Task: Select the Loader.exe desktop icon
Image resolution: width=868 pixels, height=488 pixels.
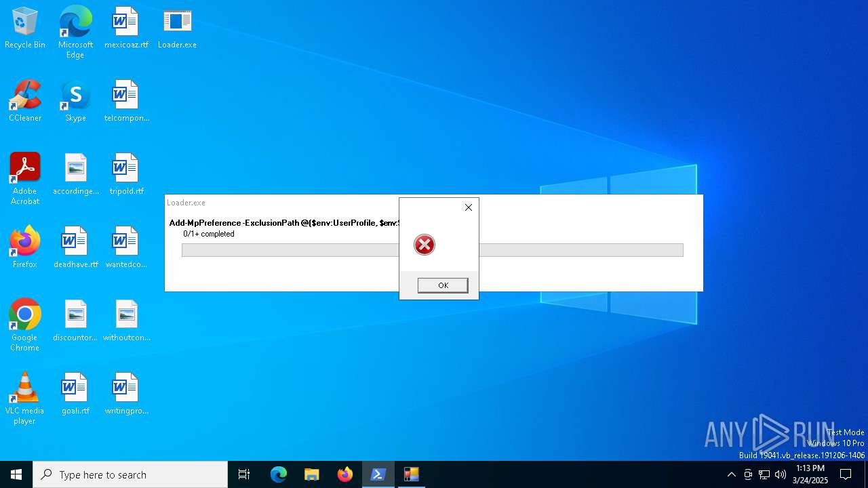Action: [x=177, y=28]
